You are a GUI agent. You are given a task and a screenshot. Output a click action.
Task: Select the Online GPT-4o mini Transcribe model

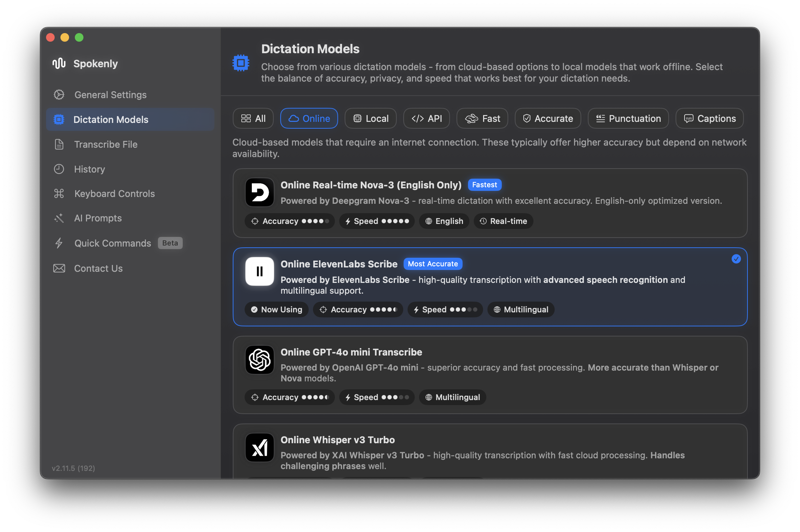(x=351, y=352)
